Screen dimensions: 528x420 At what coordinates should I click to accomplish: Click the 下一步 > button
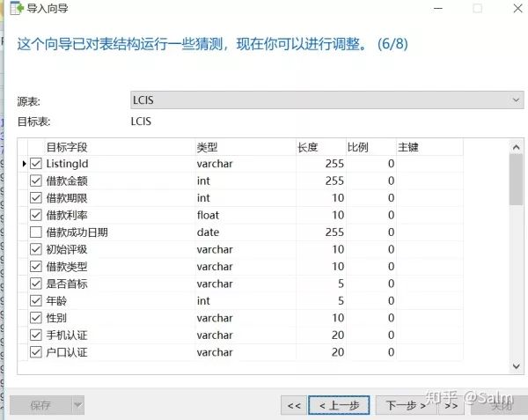click(x=406, y=406)
